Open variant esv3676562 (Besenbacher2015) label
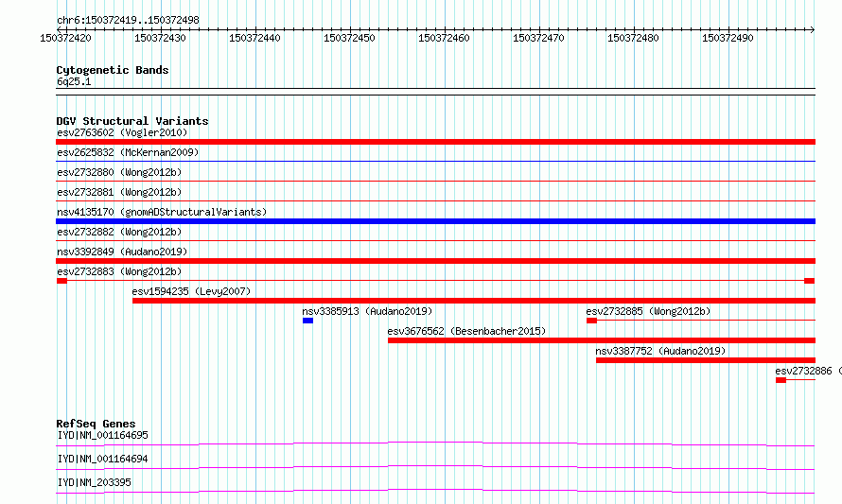The image size is (842, 504). click(x=466, y=331)
